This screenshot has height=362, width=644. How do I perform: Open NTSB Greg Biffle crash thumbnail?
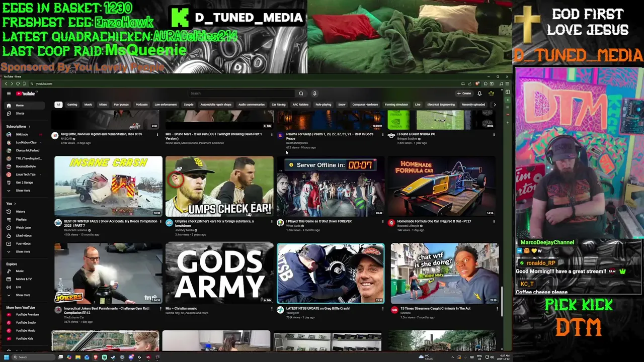(x=331, y=273)
